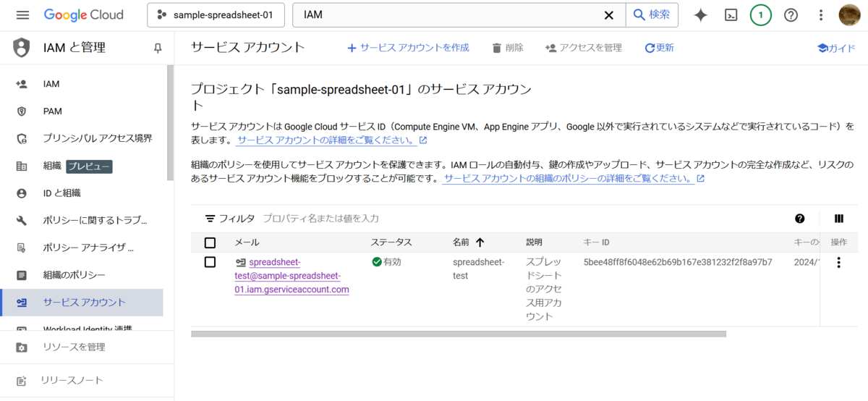Select サービス アカウント in sidebar

coord(83,303)
